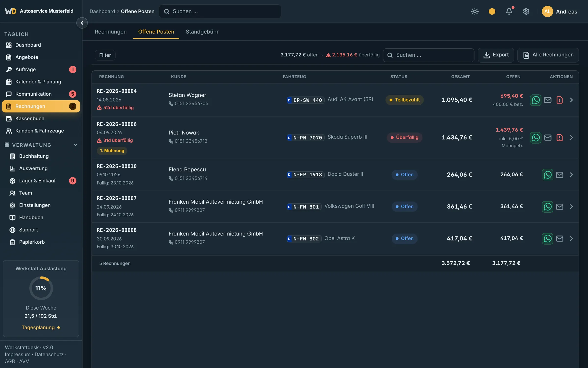The width and height of the screenshot is (588, 368).
Task: Open the settings gear in the top bar
Action: click(526, 11)
